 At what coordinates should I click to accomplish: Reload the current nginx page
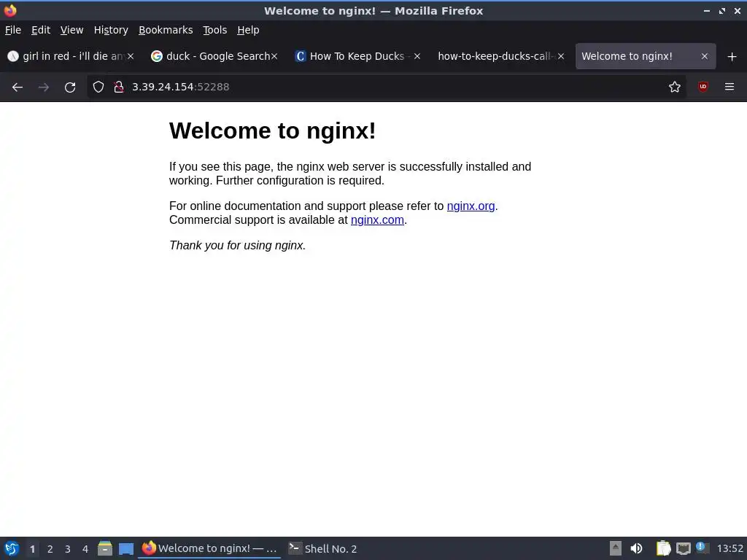point(70,87)
